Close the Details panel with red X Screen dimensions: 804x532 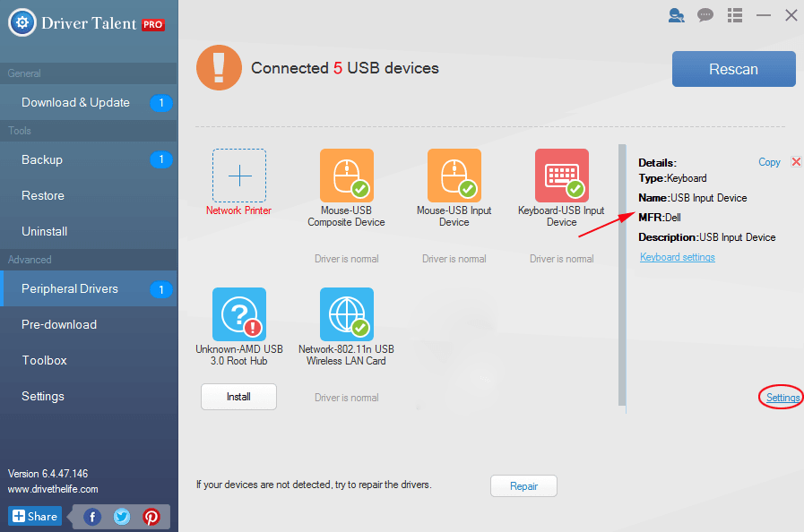[796, 162]
